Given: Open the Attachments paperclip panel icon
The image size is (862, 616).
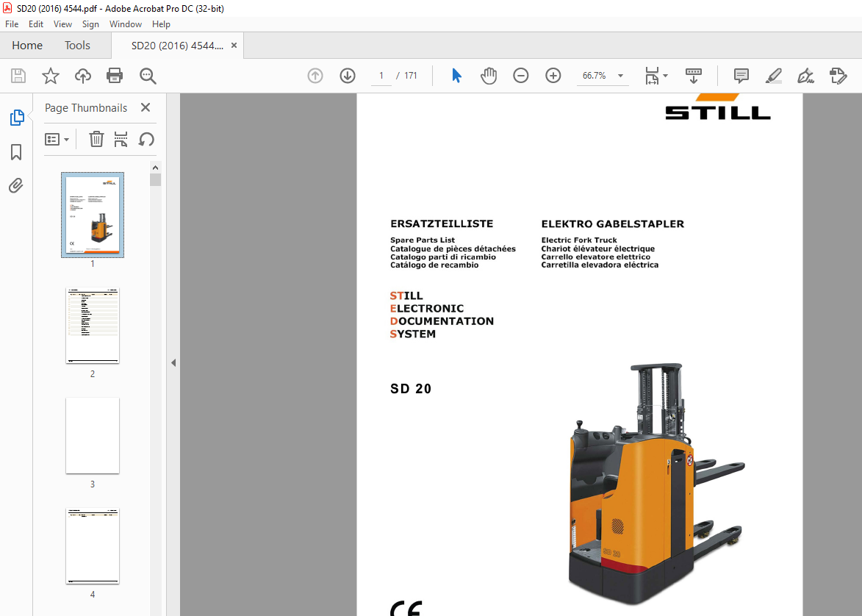Looking at the screenshot, I should [16, 186].
